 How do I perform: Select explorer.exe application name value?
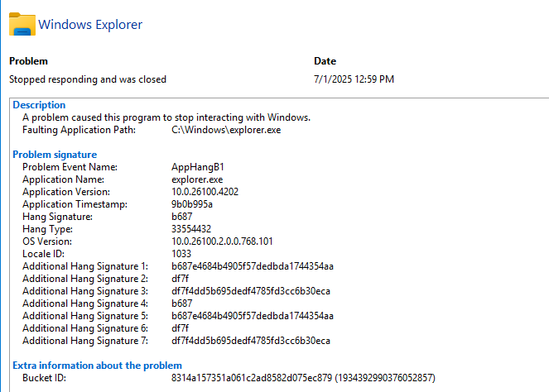tap(197, 179)
